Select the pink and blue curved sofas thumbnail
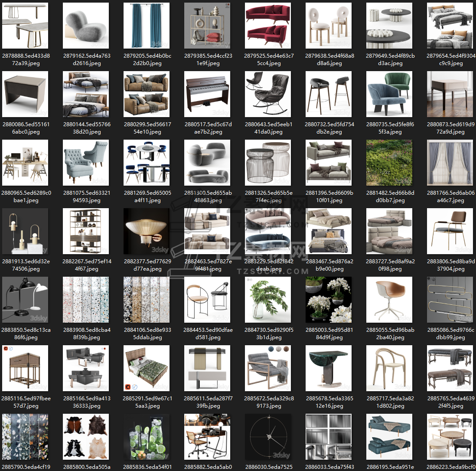Image resolution: width=476 pixels, height=471 pixels. click(268, 231)
